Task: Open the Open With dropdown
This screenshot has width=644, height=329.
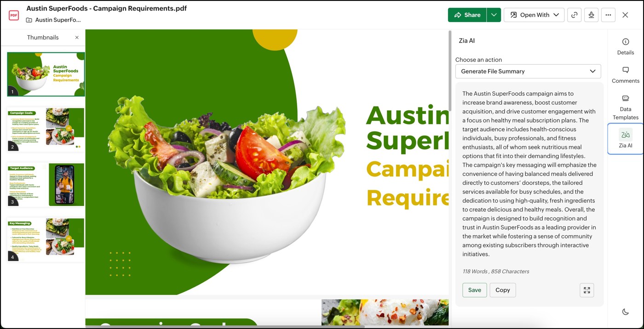Action: click(x=534, y=15)
